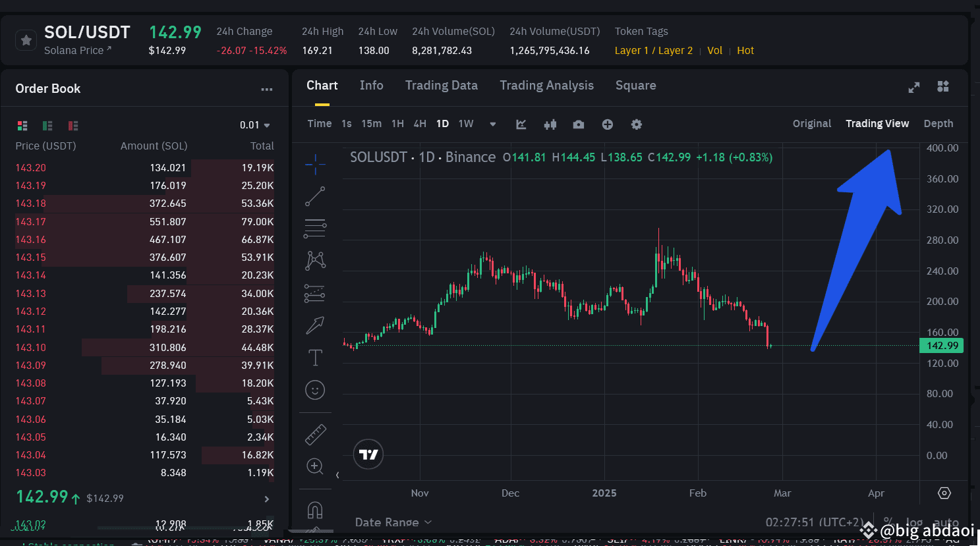
Task: Select the pattern drawing tool
Action: (315, 260)
